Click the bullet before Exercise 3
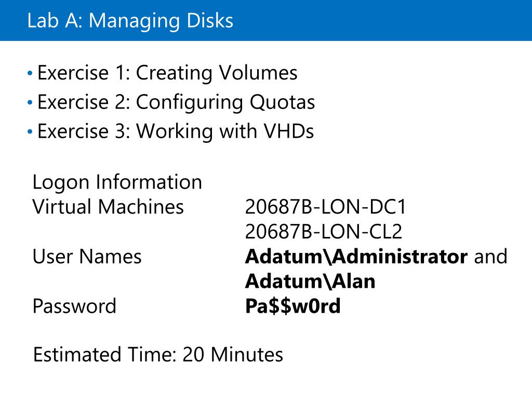This screenshot has height=399, width=532. click(30, 131)
